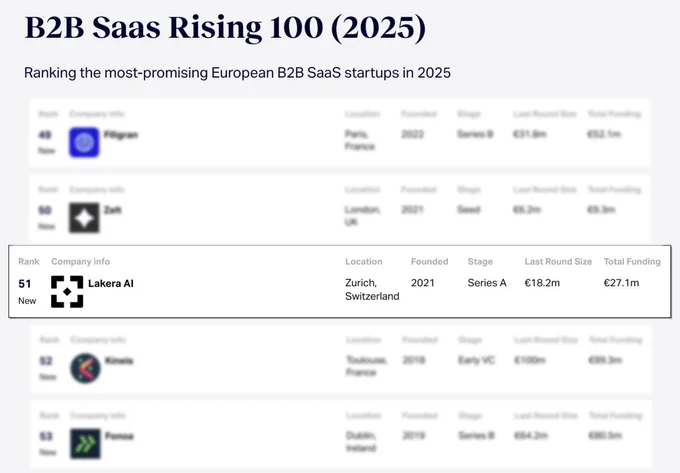The height and width of the screenshot is (473, 680).
Task: Click the Company info header in highlighted row
Action: pyautogui.click(x=81, y=261)
